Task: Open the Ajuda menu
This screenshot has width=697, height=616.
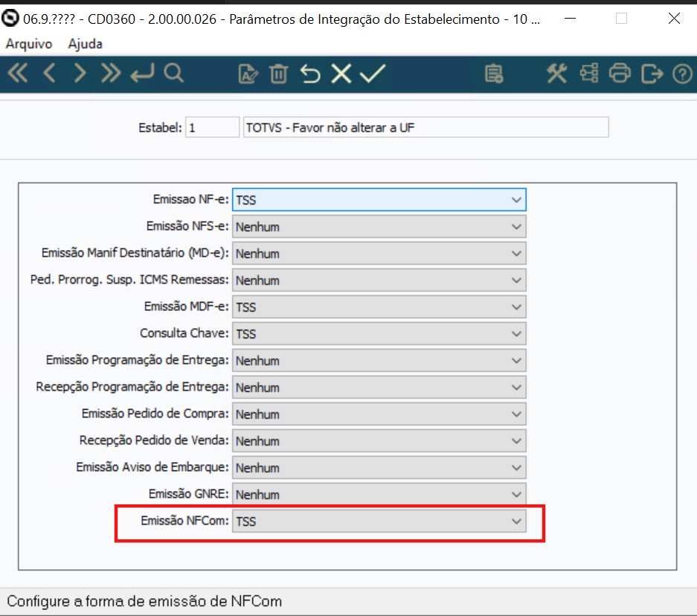Action: tap(85, 44)
